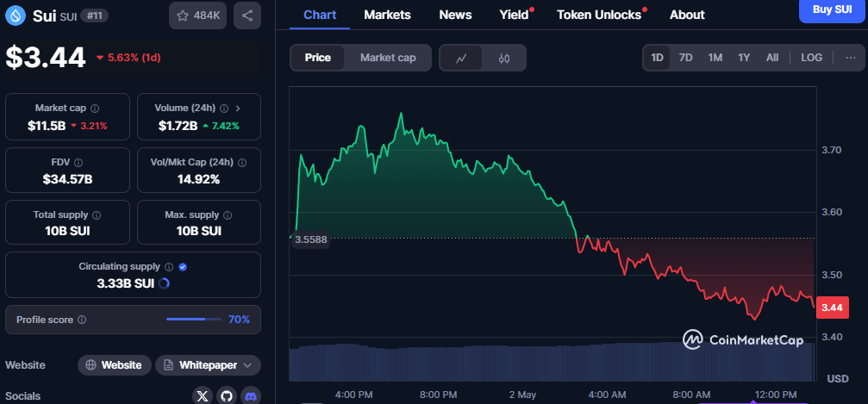Set chart range to All
868x404 pixels.
pyautogui.click(x=772, y=58)
